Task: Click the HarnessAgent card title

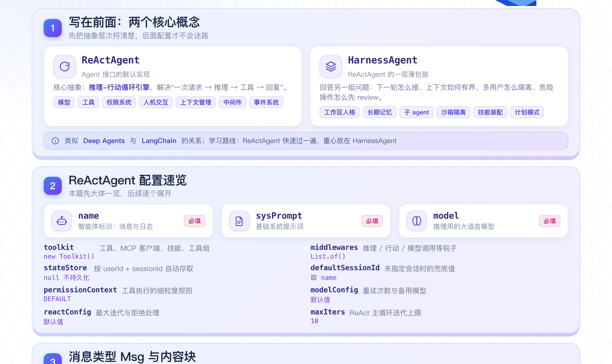Action: tap(382, 60)
